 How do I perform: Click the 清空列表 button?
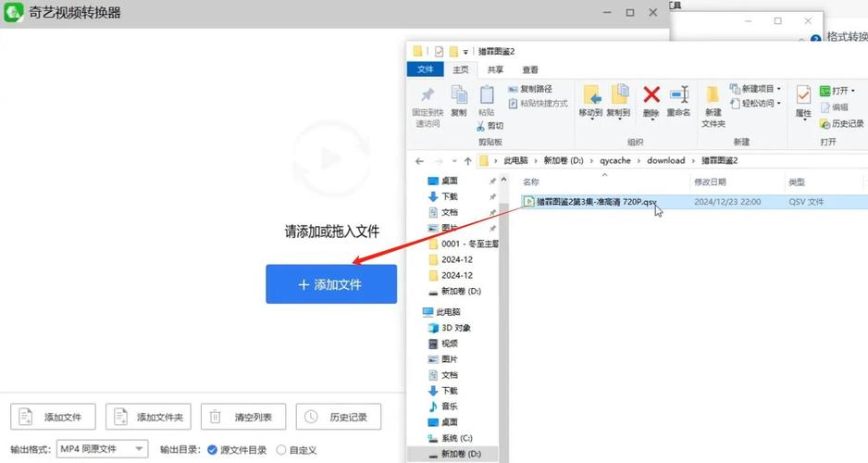pos(243,417)
